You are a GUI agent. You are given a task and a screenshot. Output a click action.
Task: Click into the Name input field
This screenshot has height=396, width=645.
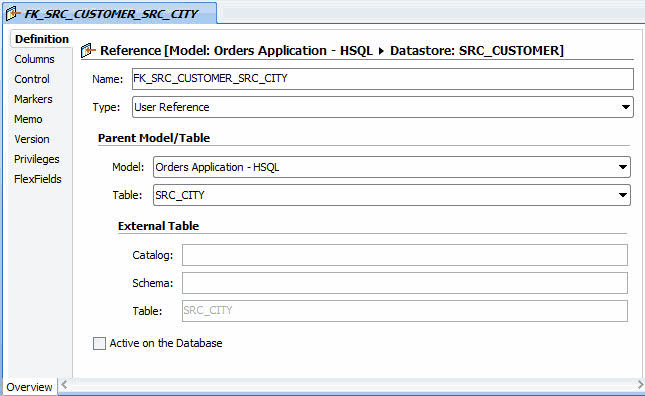click(x=383, y=79)
